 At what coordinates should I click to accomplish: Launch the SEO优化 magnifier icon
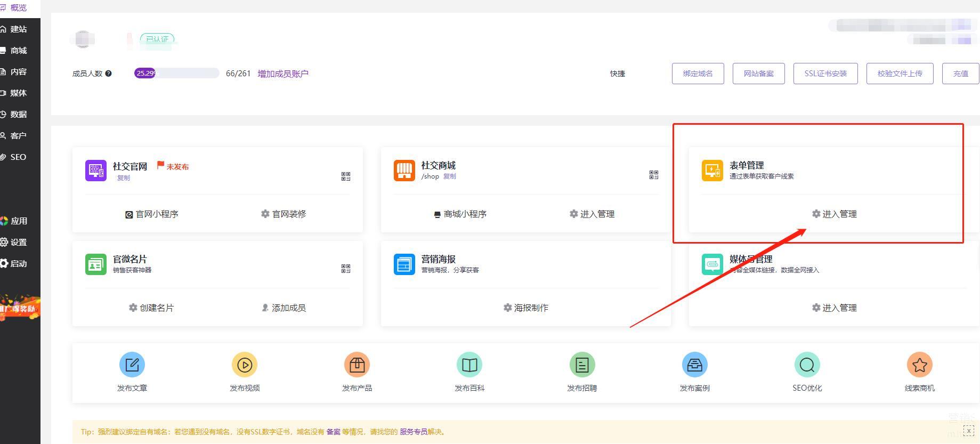tap(807, 365)
